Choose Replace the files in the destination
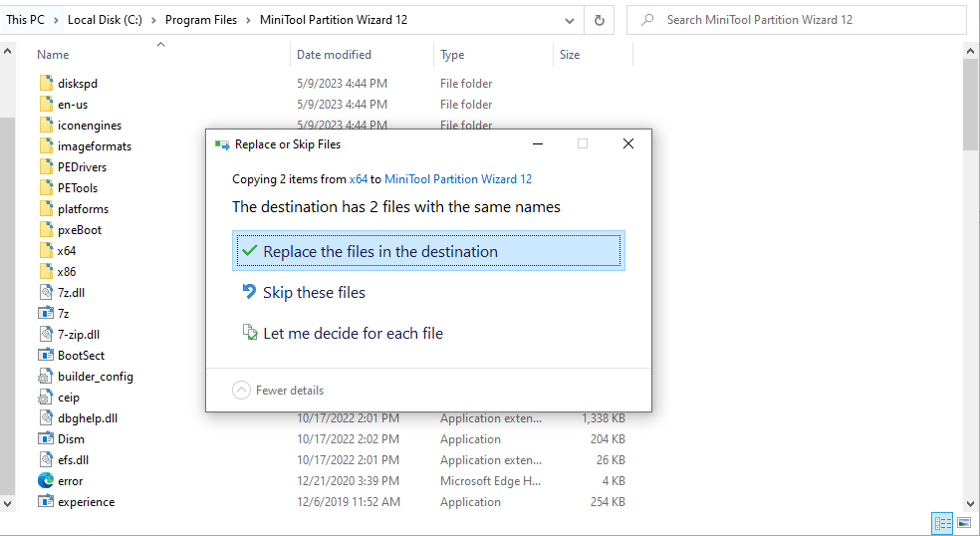The width and height of the screenshot is (980, 536). tap(428, 251)
